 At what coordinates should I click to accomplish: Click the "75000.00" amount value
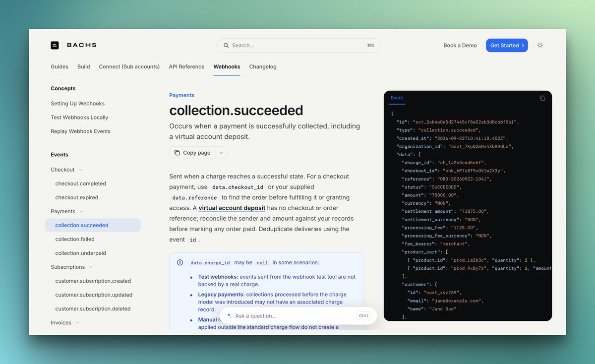click(x=445, y=195)
